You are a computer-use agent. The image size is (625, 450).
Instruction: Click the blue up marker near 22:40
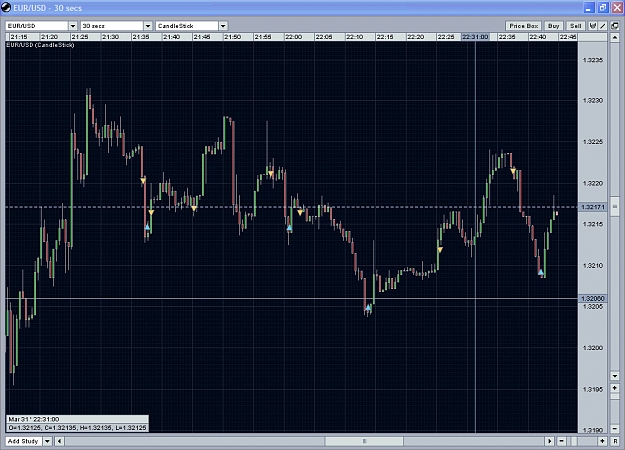coord(540,272)
